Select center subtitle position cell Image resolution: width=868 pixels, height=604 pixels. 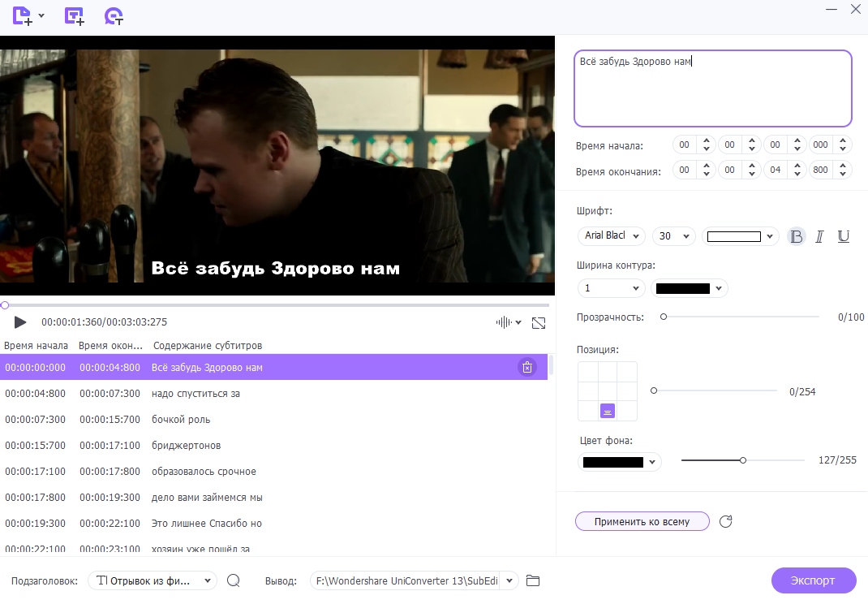[x=608, y=391]
